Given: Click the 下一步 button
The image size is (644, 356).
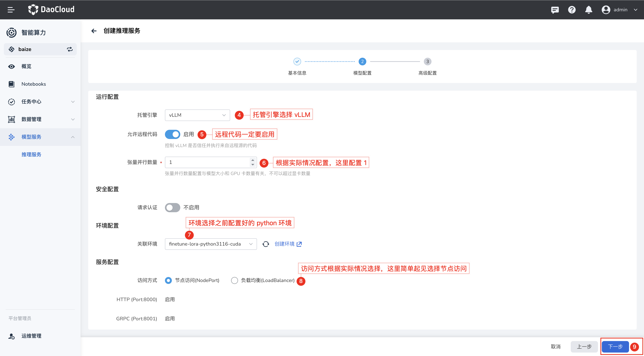Looking at the screenshot, I should tap(615, 346).
